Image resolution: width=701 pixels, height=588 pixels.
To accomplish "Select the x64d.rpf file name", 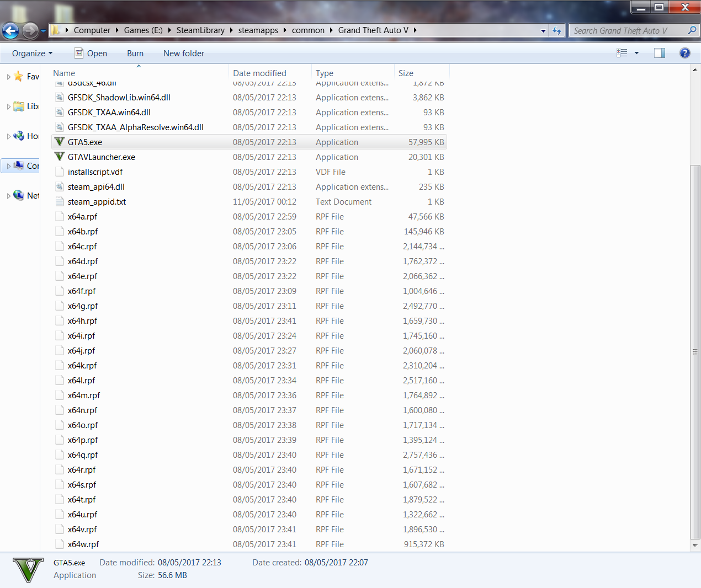I will point(83,261).
